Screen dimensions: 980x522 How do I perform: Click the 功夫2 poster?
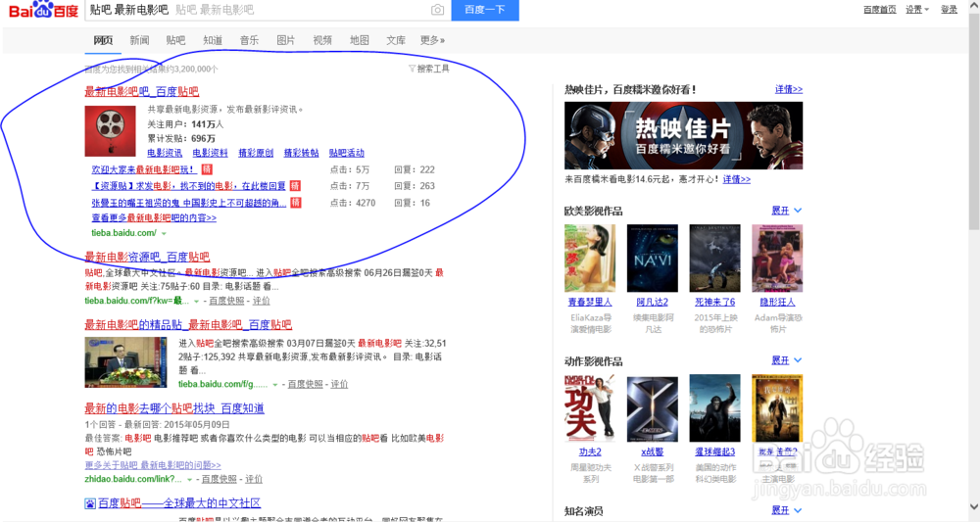(x=589, y=407)
